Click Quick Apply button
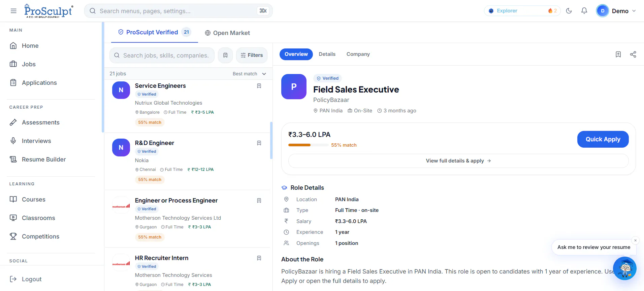 tap(603, 139)
